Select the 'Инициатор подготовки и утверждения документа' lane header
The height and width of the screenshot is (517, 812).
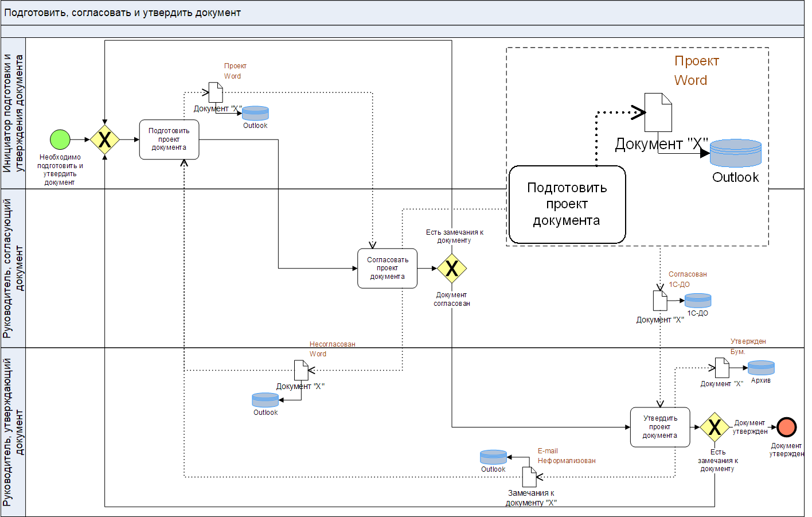coord(13,113)
